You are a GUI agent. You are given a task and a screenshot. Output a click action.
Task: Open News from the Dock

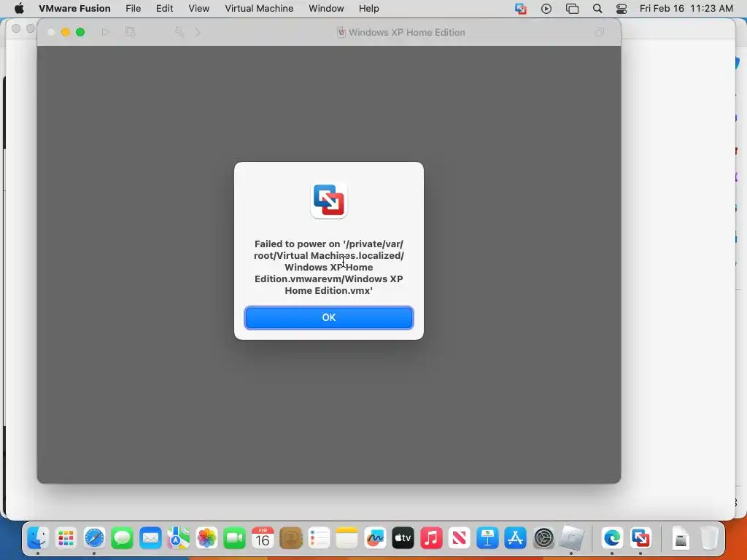(460, 538)
